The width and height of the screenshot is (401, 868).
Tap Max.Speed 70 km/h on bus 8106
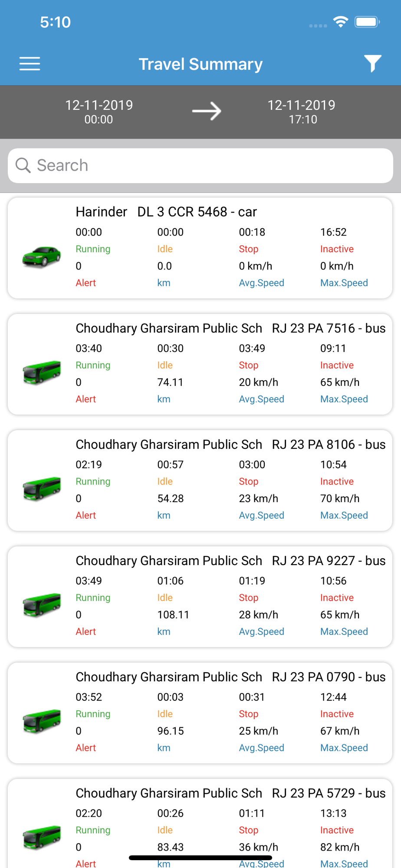[340, 498]
